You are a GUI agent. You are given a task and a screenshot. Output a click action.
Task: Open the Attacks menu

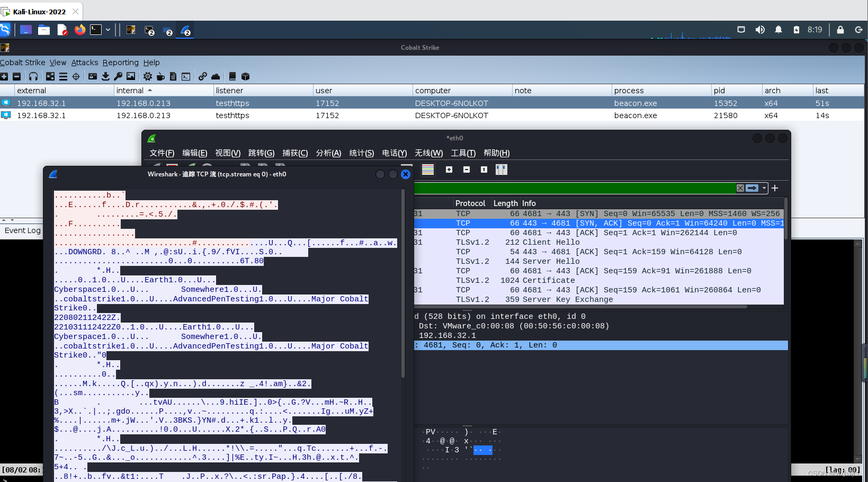point(85,63)
